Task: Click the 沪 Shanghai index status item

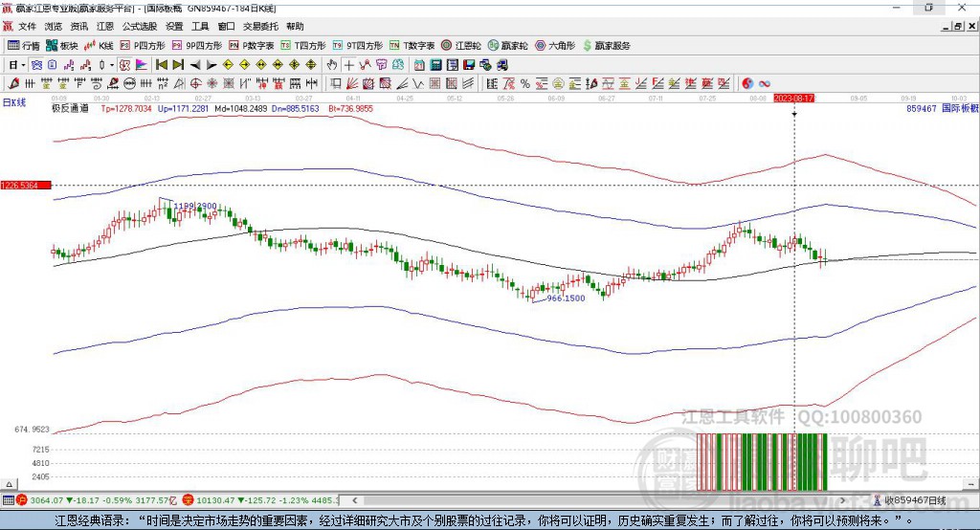Action: coord(99,500)
